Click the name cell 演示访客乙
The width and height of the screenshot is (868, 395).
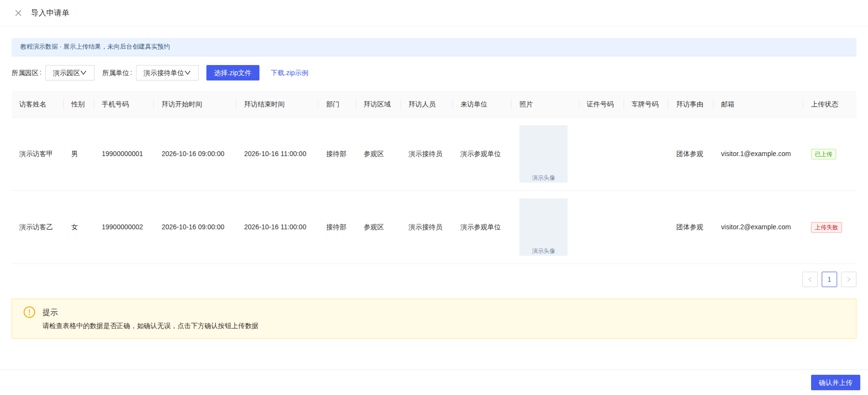click(x=36, y=227)
